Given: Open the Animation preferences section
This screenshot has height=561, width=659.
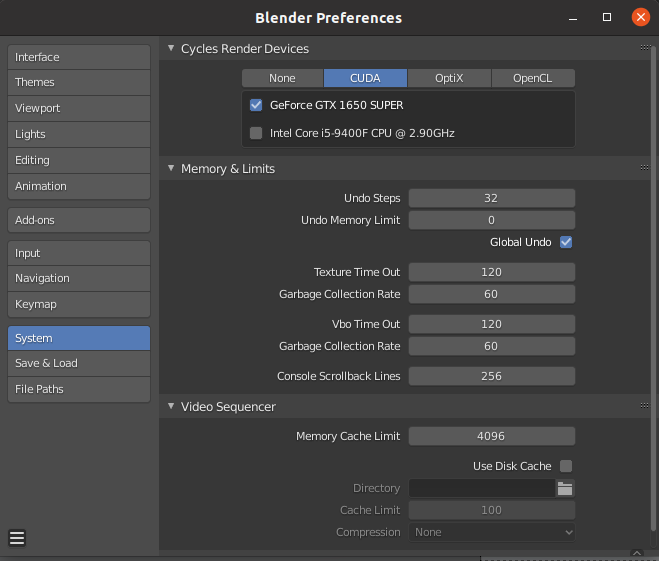Looking at the screenshot, I should click(x=79, y=186).
